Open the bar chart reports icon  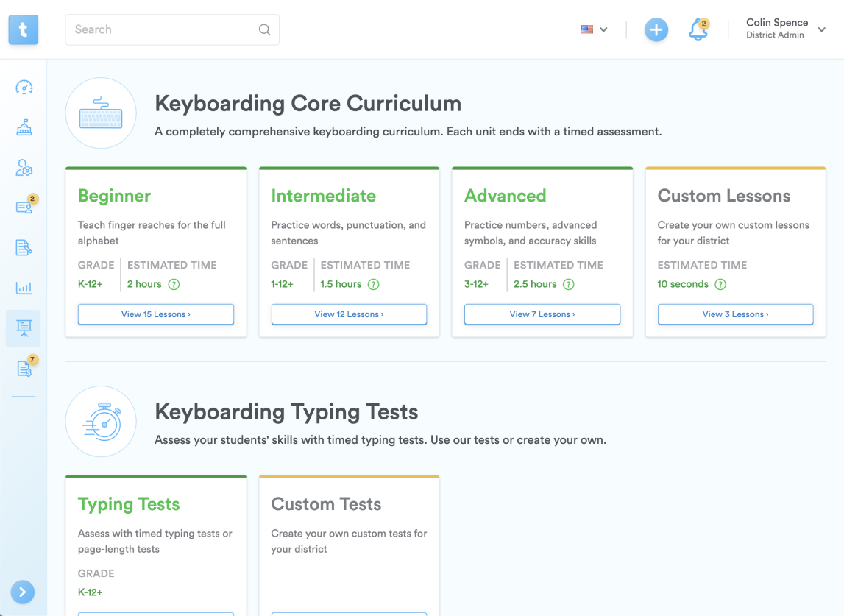point(24,288)
